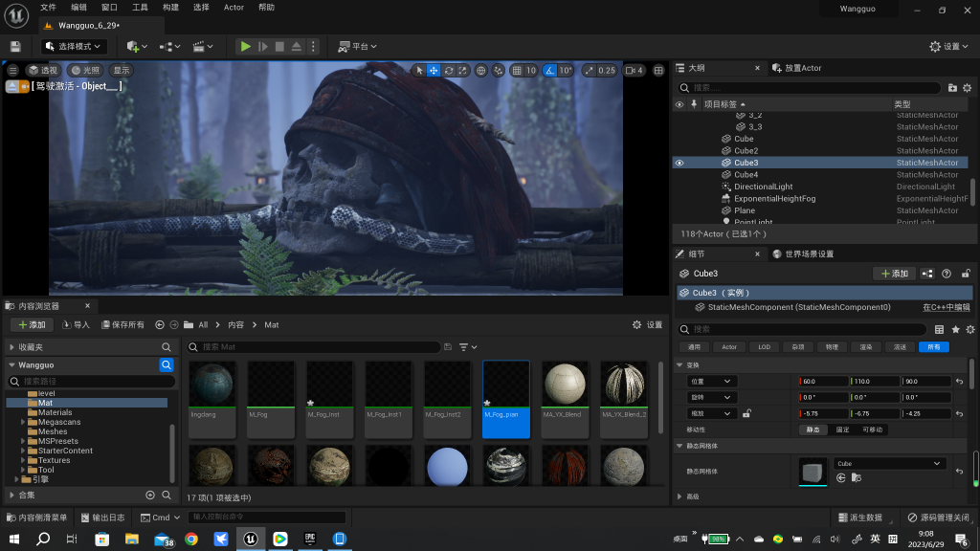This screenshot has width=980, height=551.
Task: Open the outliner settings gear
Action: 967,88
